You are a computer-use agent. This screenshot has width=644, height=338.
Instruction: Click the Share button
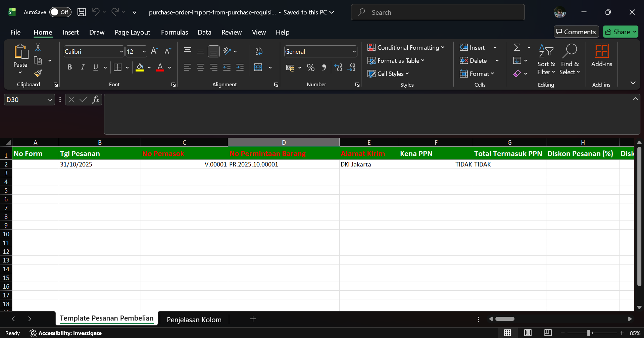[x=617, y=32]
